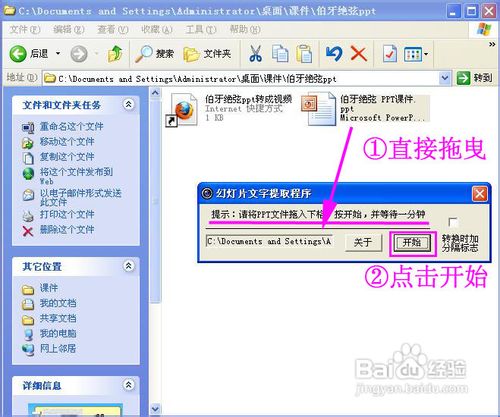Click 将这个文件发布到 Web link

pyautogui.click(x=76, y=176)
